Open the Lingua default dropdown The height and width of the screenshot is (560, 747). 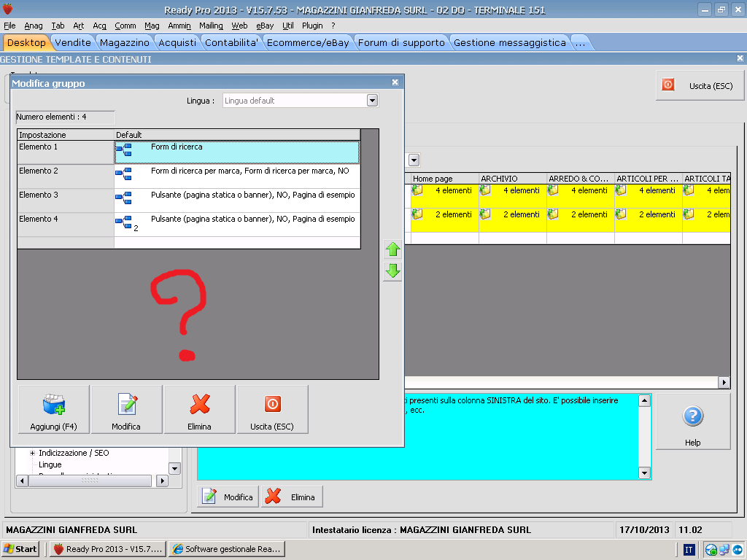pyautogui.click(x=373, y=101)
